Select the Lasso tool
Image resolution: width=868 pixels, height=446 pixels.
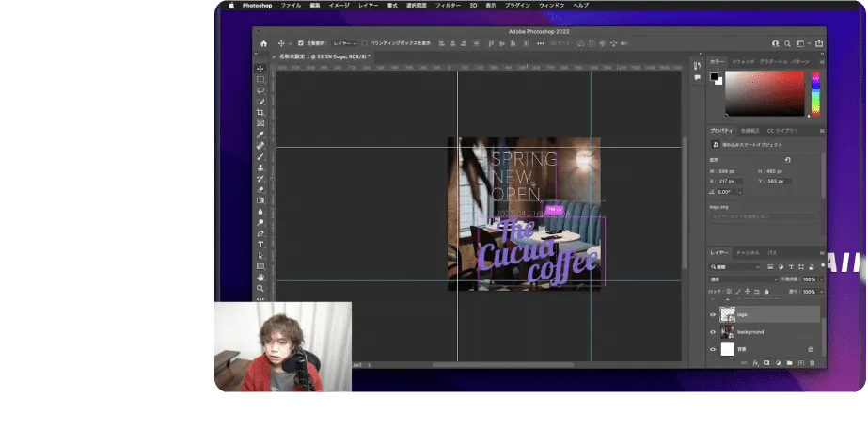260,90
